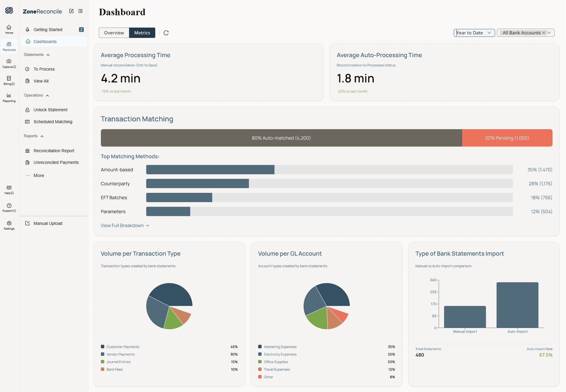This screenshot has height=392, width=566.
Task: Click the 20% Pending segment of progress bar
Action: point(507,138)
